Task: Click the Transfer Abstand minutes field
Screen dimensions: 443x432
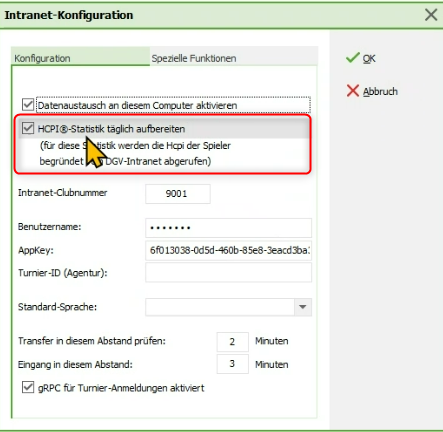Action: pyautogui.click(x=232, y=342)
